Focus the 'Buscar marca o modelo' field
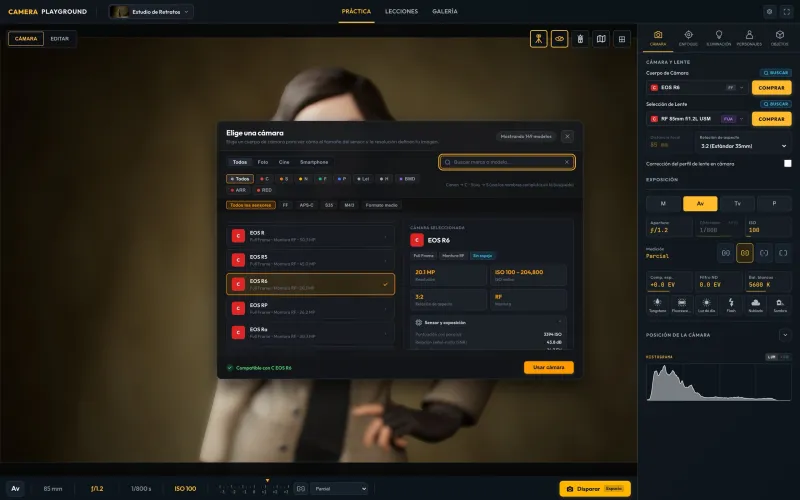 (x=506, y=162)
